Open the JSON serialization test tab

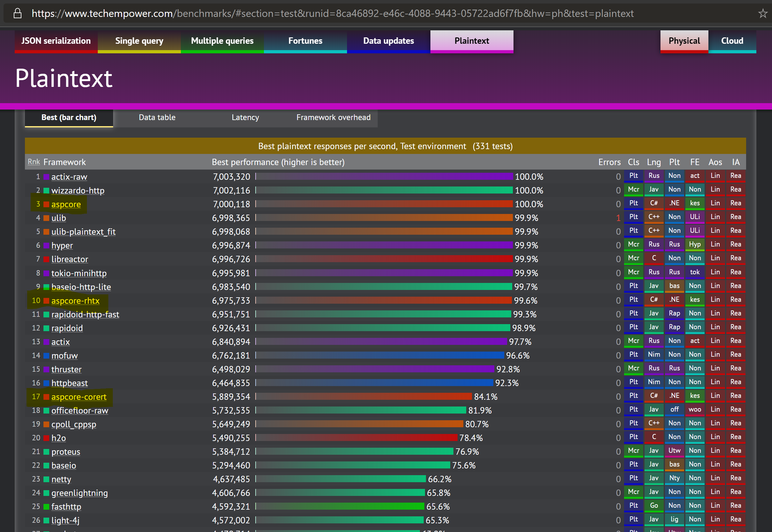click(x=56, y=41)
